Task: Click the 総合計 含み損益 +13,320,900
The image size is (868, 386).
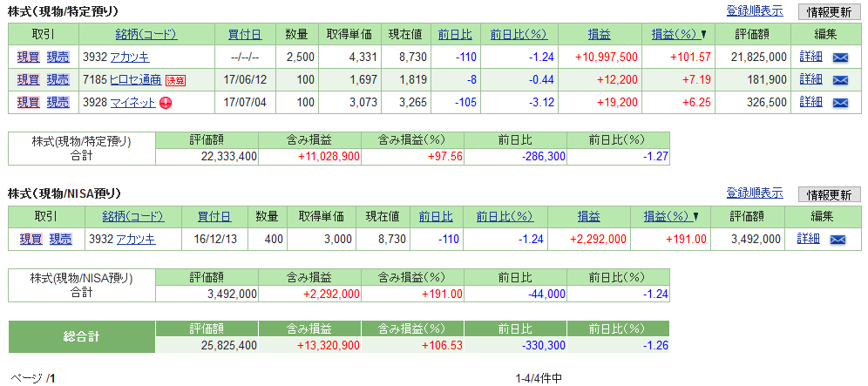Action: pyautogui.click(x=329, y=346)
